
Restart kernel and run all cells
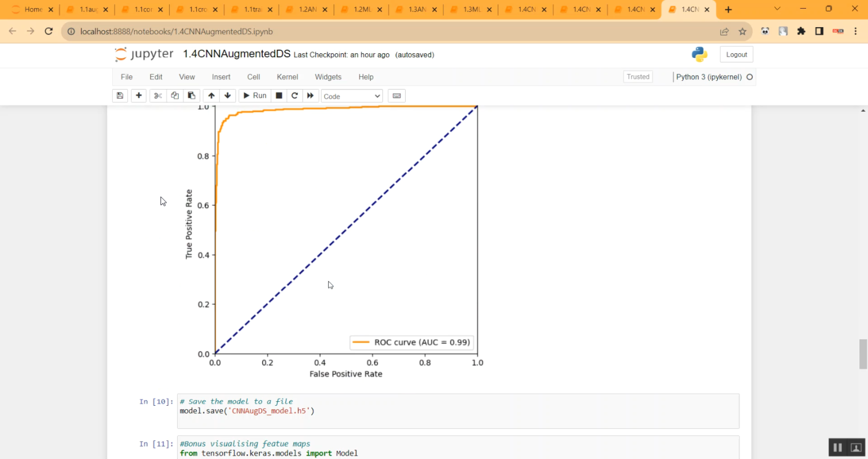(x=310, y=96)
